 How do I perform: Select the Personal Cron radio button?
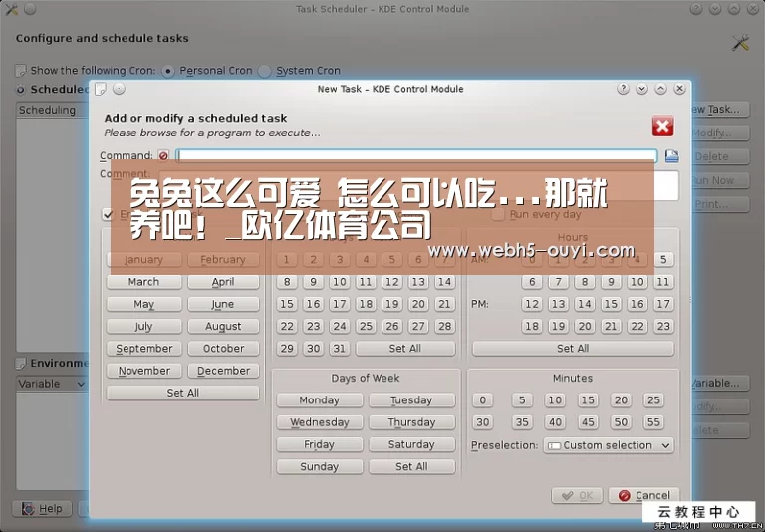coord(167,72)
